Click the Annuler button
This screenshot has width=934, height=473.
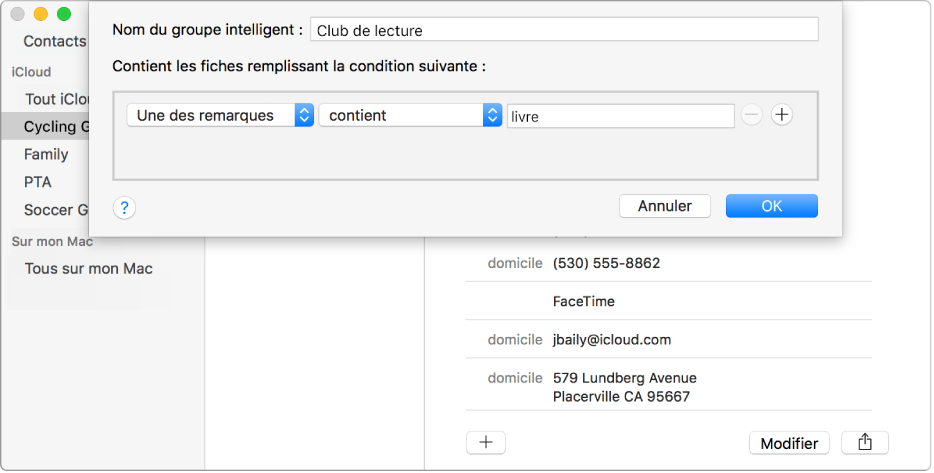pyautogui.click(x=664, y=206)
